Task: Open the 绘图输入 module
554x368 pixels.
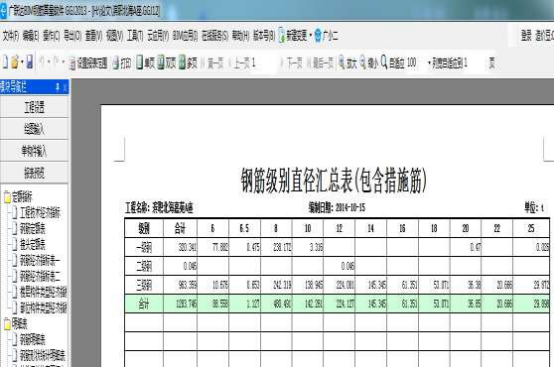Action: tap(34, 129)
